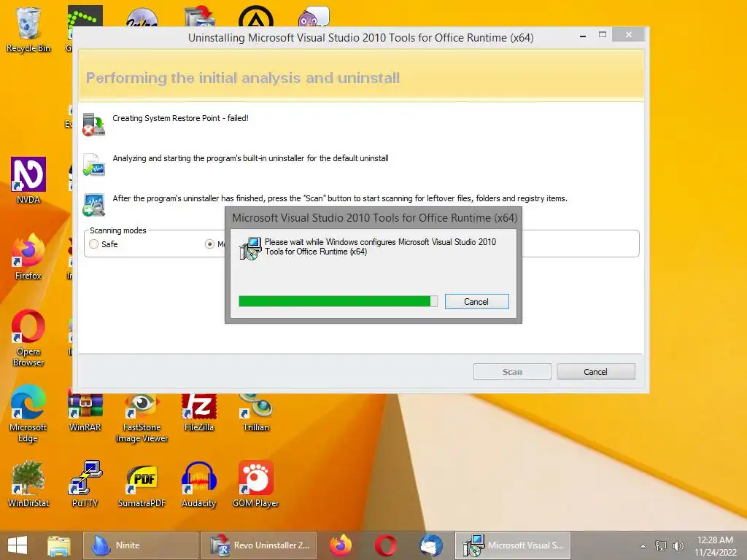The height and width of the screenshot is (560, 747).
Task: Click the scan leftovers step icon
Action: tap(93, 205)
